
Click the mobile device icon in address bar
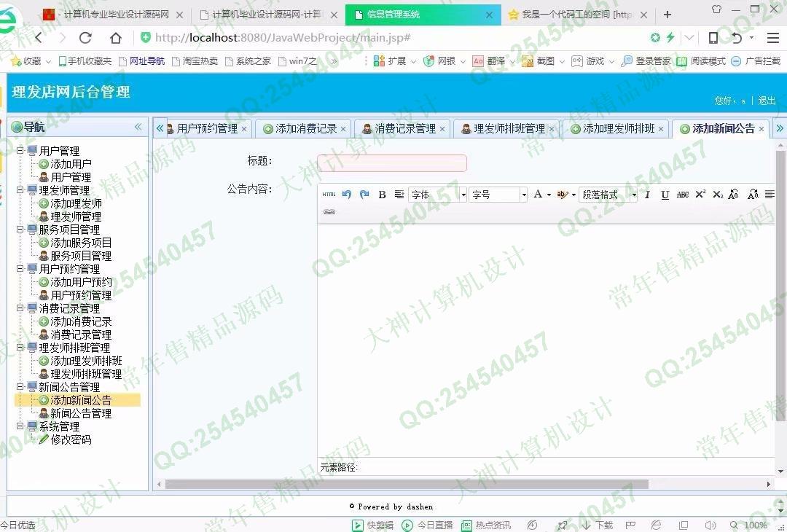click(x=713, y=38)
